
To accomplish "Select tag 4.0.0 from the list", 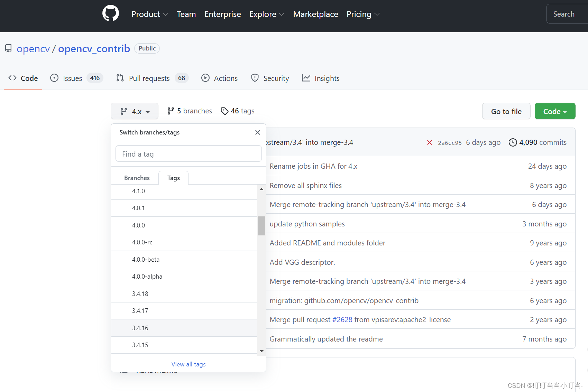I will (184, 225).
